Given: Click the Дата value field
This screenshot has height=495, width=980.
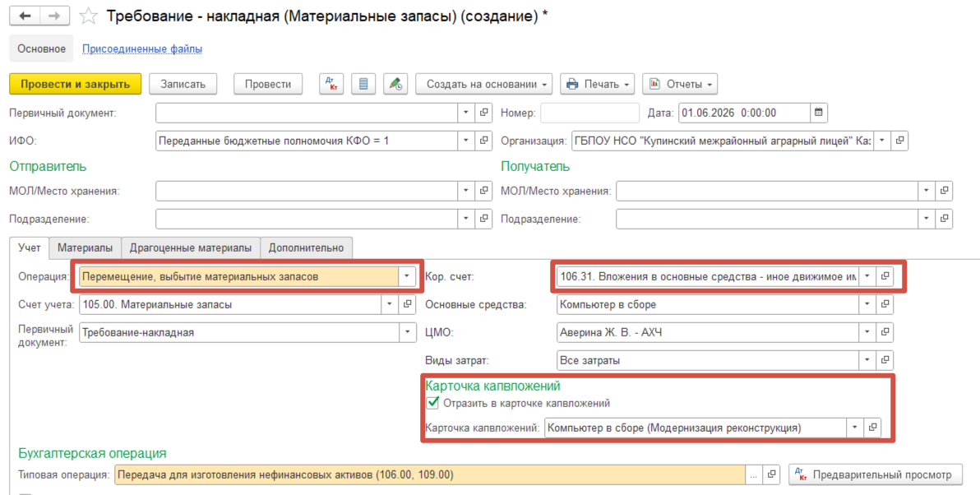Looking at the screenshot, I should (744, 113).
